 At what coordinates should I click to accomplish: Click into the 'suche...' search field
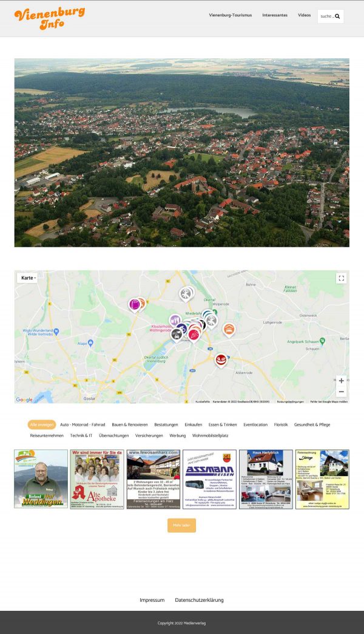pyautogui.click(x=326, y=16)
